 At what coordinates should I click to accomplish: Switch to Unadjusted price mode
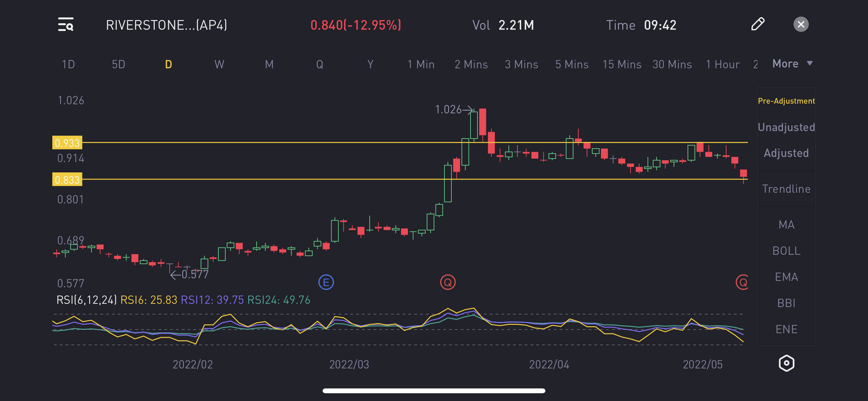click(786, 127)
